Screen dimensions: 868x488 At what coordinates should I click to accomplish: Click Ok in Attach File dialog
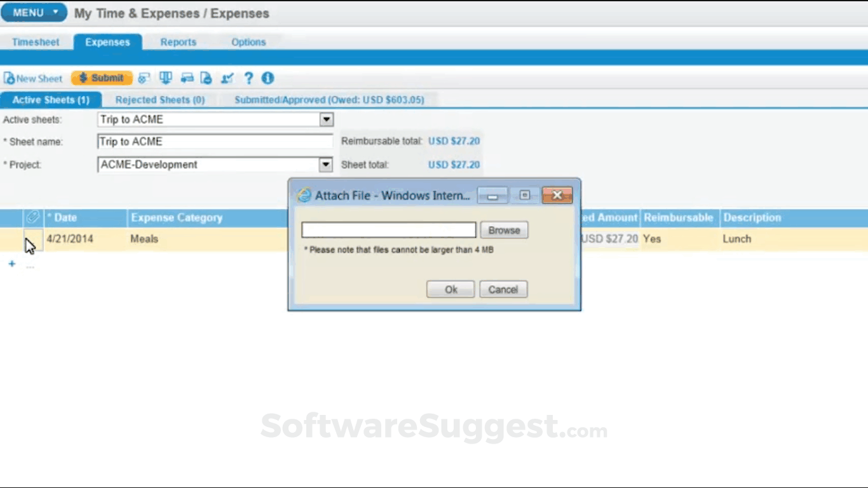[451, 289]
